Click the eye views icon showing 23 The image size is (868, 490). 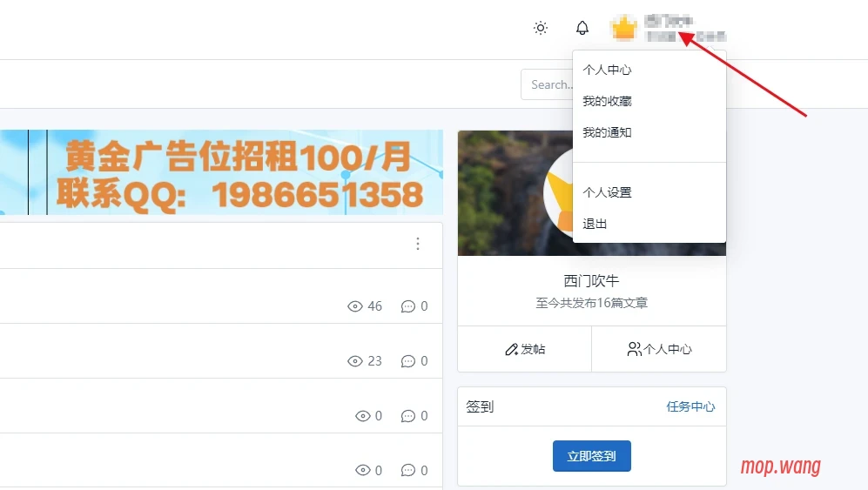pyautogui.click(x=354, y=361)
